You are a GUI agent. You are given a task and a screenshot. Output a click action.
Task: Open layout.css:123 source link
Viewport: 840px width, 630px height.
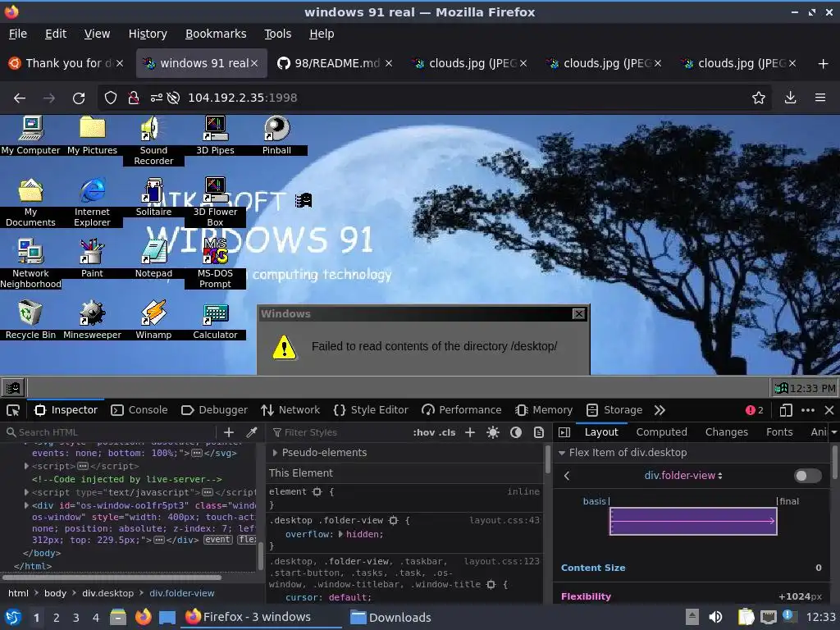(x=501, y=561)
